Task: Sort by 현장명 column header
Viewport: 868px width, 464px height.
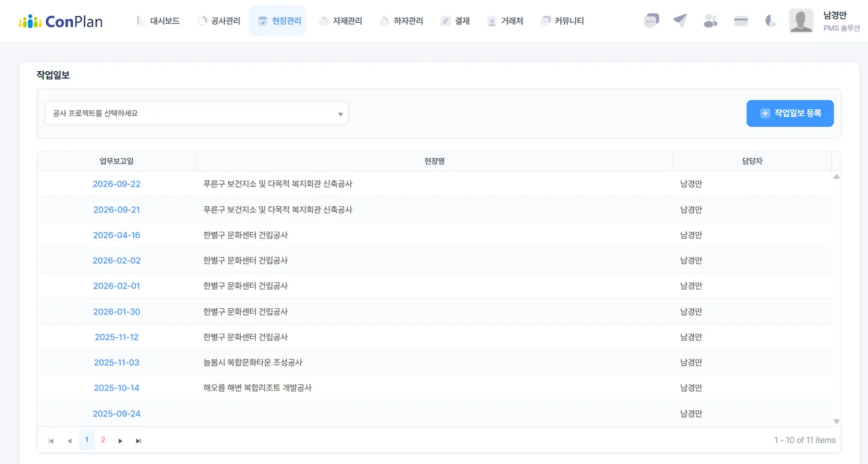Action: 435,161
